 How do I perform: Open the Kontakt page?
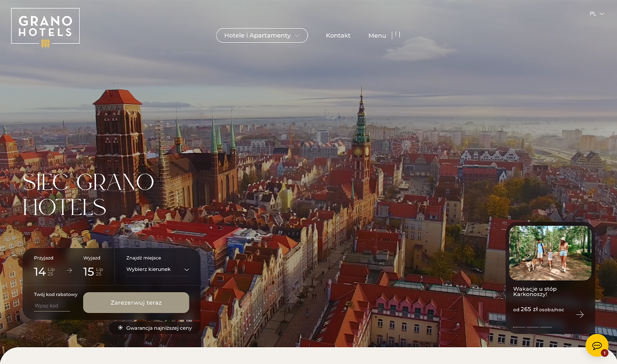(x=338, y=36)
